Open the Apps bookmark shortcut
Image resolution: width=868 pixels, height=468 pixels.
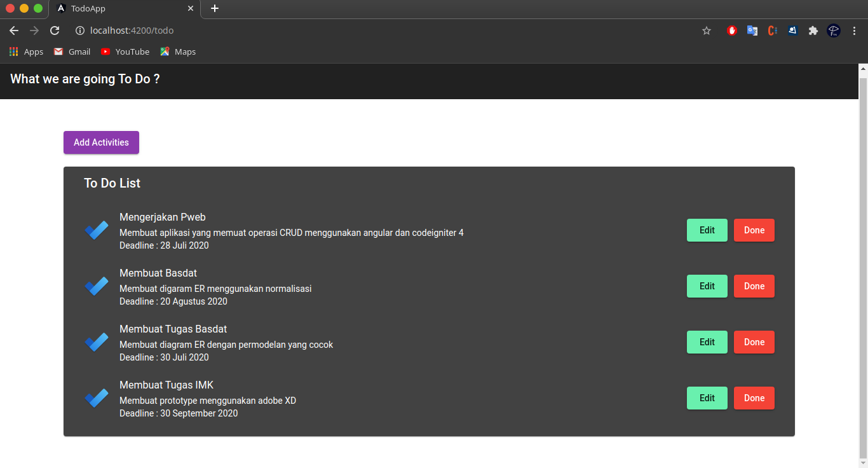[27, 52]
